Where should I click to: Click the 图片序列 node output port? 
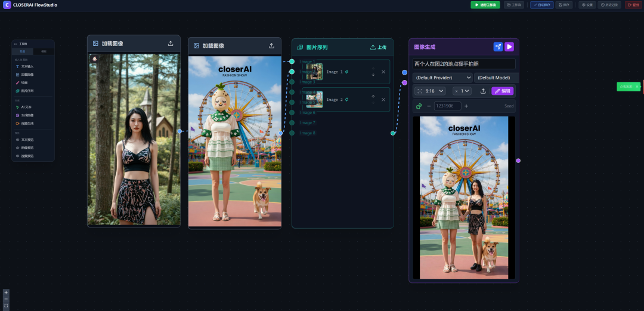(392, 133)
